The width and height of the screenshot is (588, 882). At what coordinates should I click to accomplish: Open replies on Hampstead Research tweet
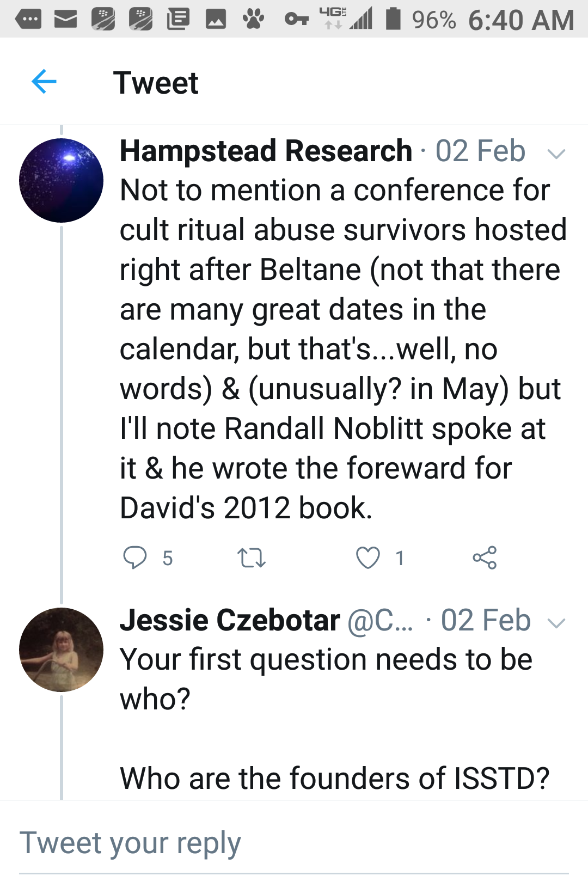(135, 558)
